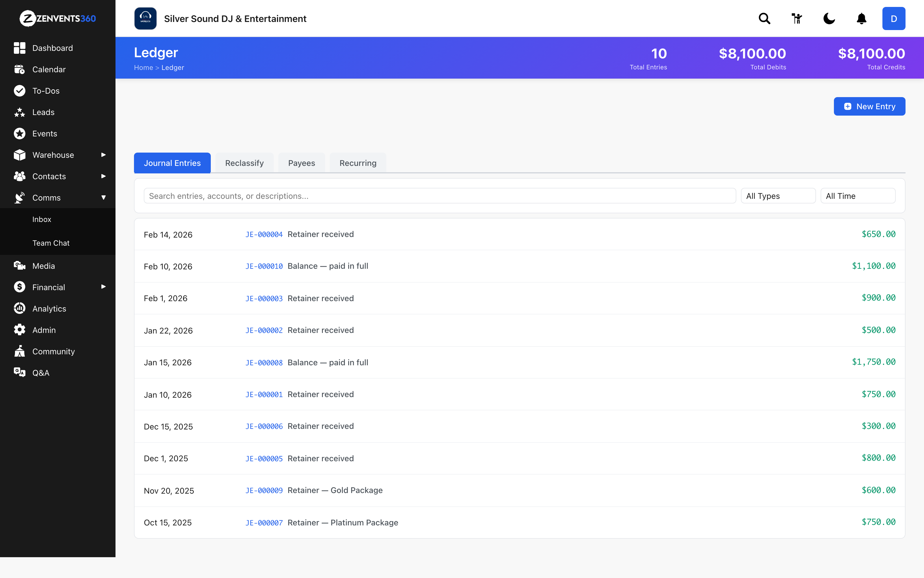Click the Total Entries count 10
This screenshot has width=924, height=578.
[x=659, y=53]
